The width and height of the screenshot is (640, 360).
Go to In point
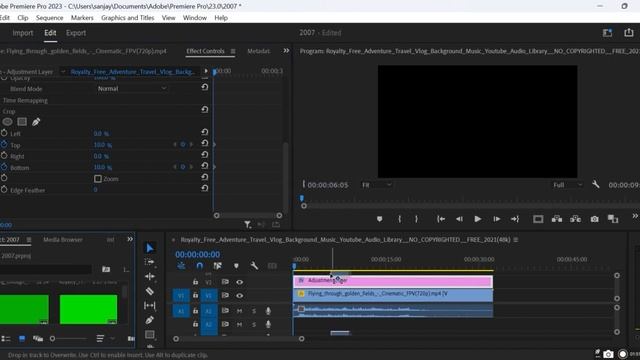tap(441, 219)
